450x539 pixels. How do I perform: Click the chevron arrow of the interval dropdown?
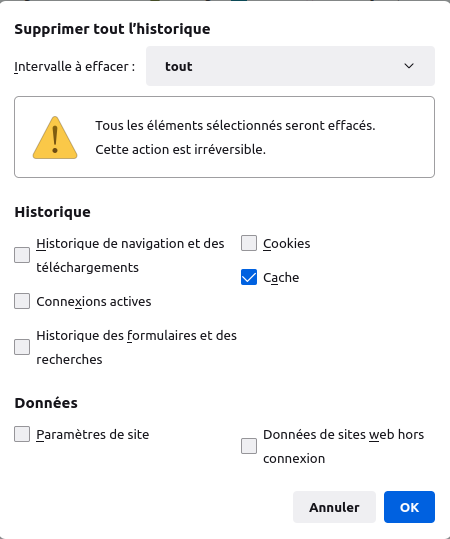[409, 66]
